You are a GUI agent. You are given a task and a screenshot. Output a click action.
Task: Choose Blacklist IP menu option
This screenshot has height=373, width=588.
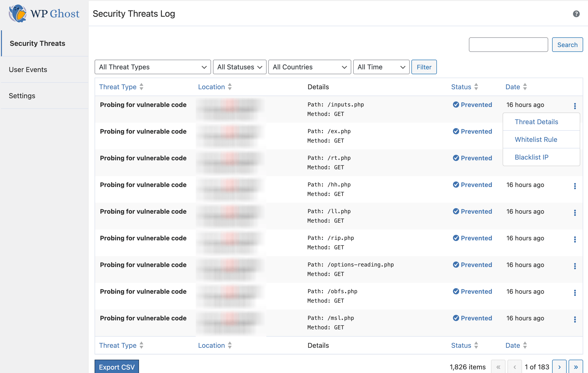pos(531,157)
